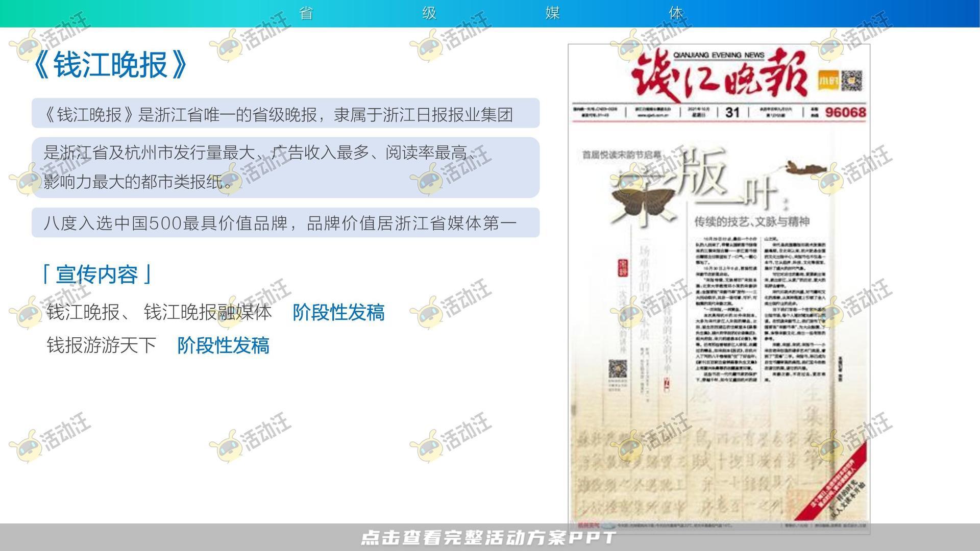This screenshot has width=980, height=551.
Task: Click text box starting '《钱江晚报》是浙江省唯一的省级晚报'
Action: click(x=285, y=113)
